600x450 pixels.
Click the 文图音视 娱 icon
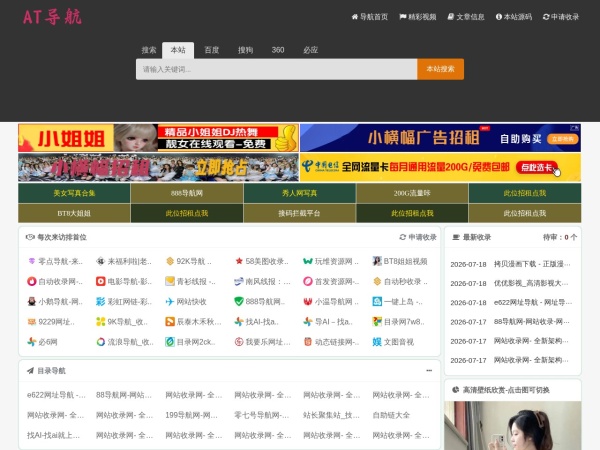click(x=377, y=342)
